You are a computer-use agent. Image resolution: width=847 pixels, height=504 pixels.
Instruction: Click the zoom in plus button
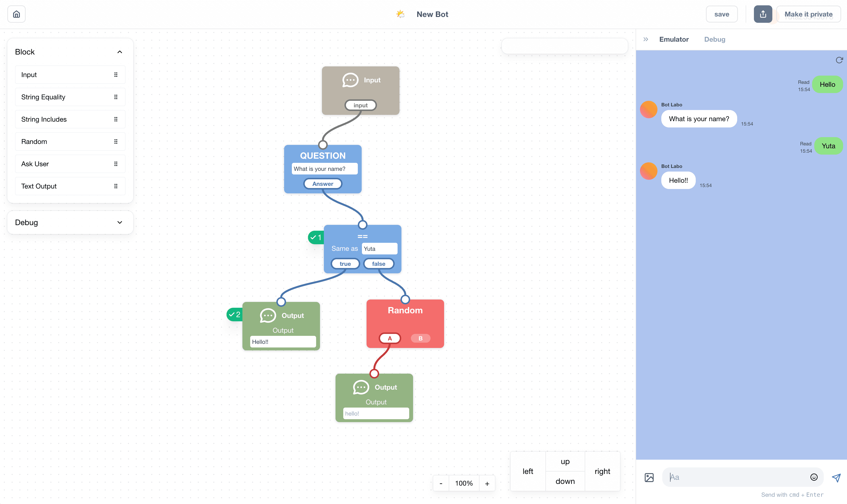487,483
